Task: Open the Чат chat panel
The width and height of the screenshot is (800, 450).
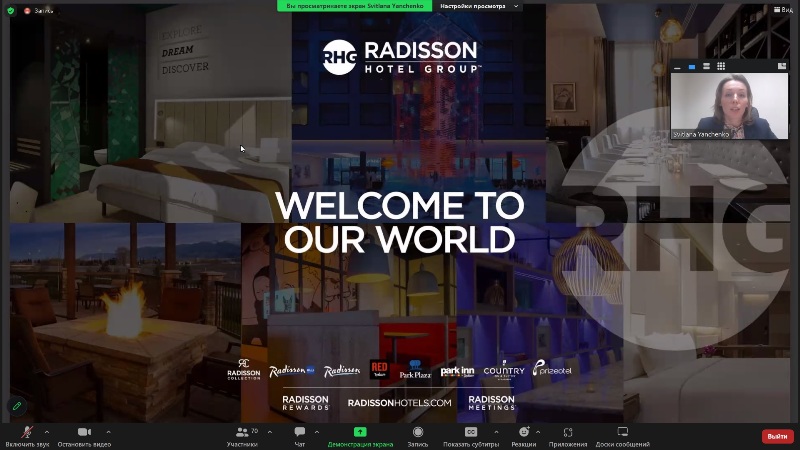Action: [x=300, y=437]
